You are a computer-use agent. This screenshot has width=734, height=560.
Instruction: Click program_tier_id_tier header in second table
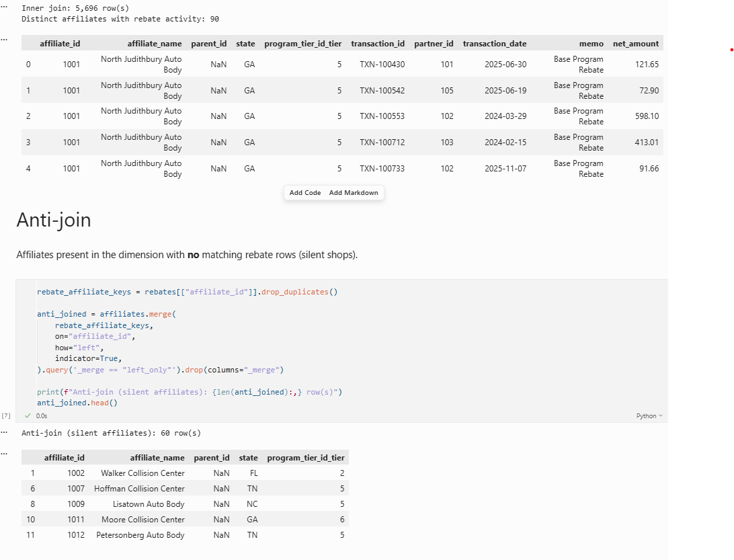pos(306,458)
